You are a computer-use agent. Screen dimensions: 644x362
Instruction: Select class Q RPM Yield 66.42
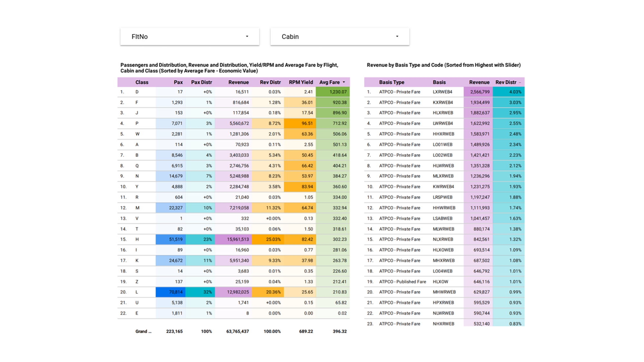(307, 166)
